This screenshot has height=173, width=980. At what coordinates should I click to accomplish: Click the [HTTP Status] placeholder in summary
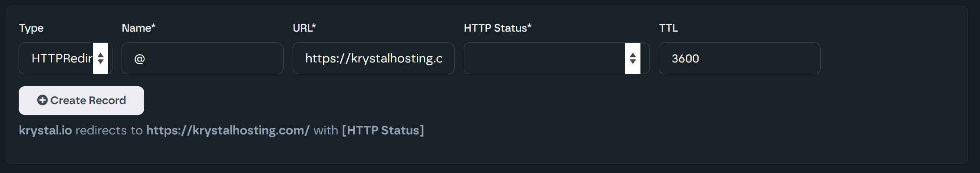click(383, 131)
